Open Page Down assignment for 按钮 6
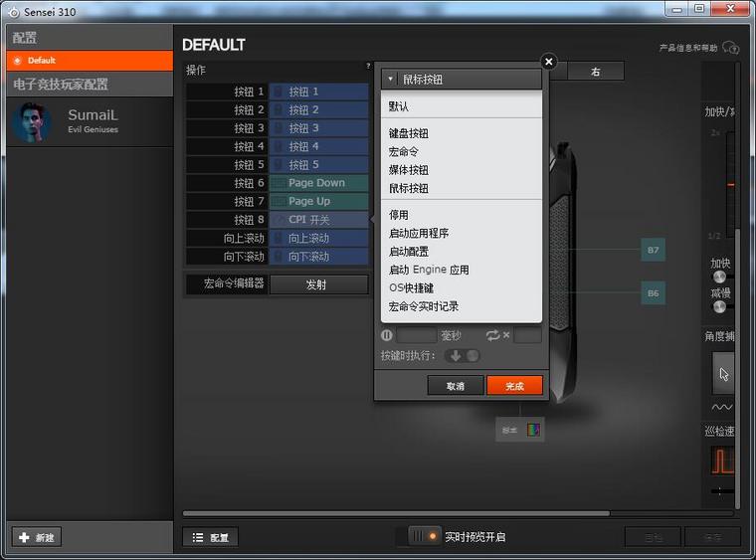The image size is (756, 560). pos(318,183)
